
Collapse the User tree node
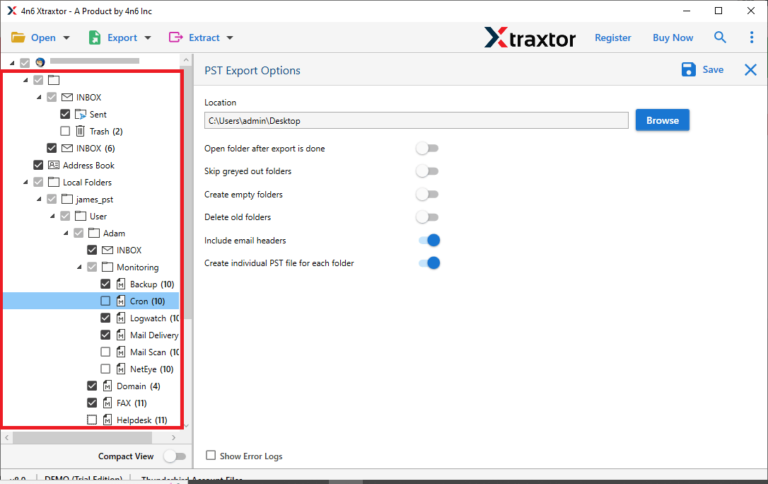(x=52, y=216)
